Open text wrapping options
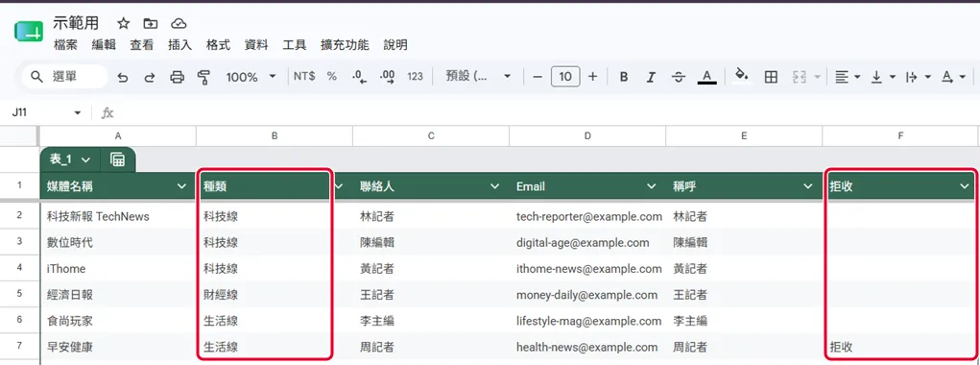This screenshot has width=980, height=365. 919,77
